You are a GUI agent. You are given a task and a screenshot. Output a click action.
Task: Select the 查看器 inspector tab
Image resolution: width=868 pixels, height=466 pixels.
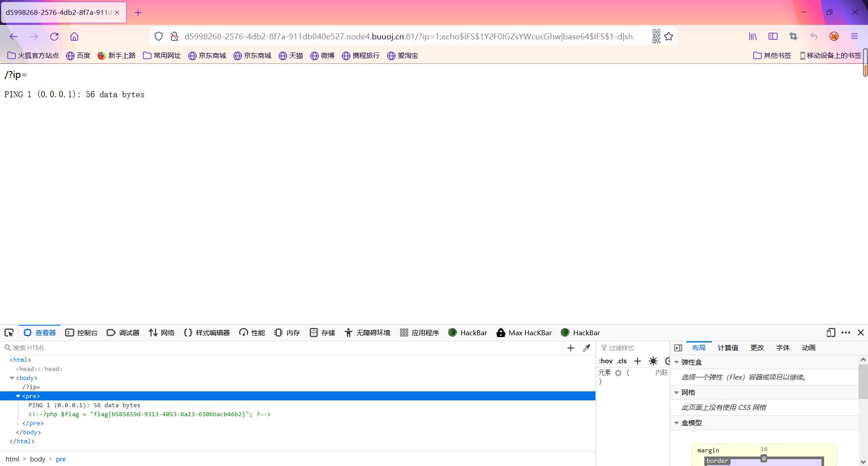[40, 333]
